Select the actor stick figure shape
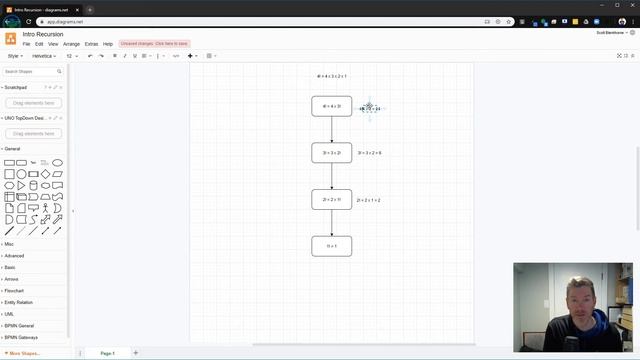The image size is (640, 360). 45,208
